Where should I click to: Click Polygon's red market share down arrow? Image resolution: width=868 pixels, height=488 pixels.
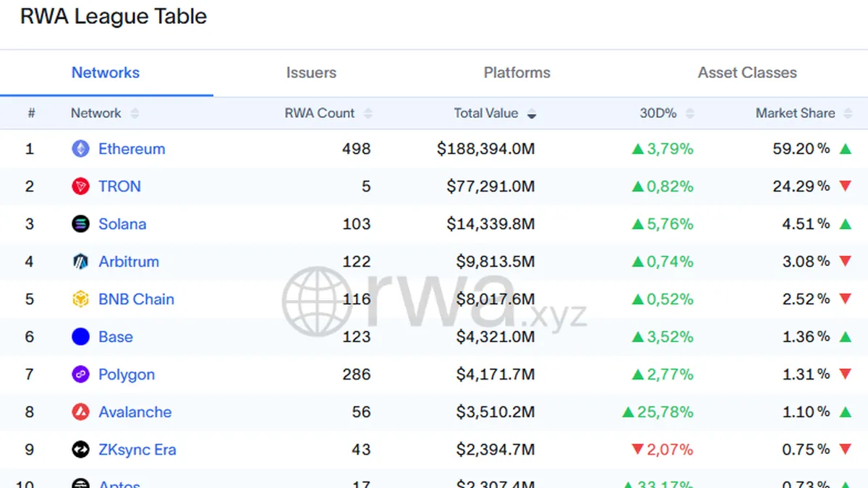click(845, 374)
